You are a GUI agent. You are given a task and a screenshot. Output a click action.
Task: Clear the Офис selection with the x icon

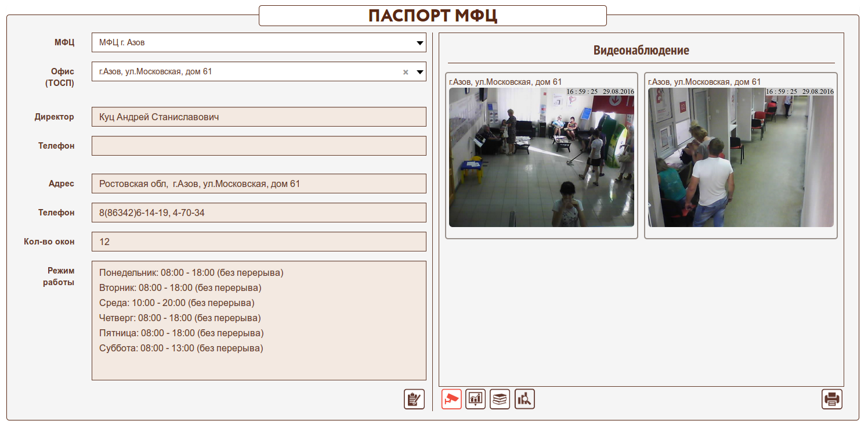(406, 72)
